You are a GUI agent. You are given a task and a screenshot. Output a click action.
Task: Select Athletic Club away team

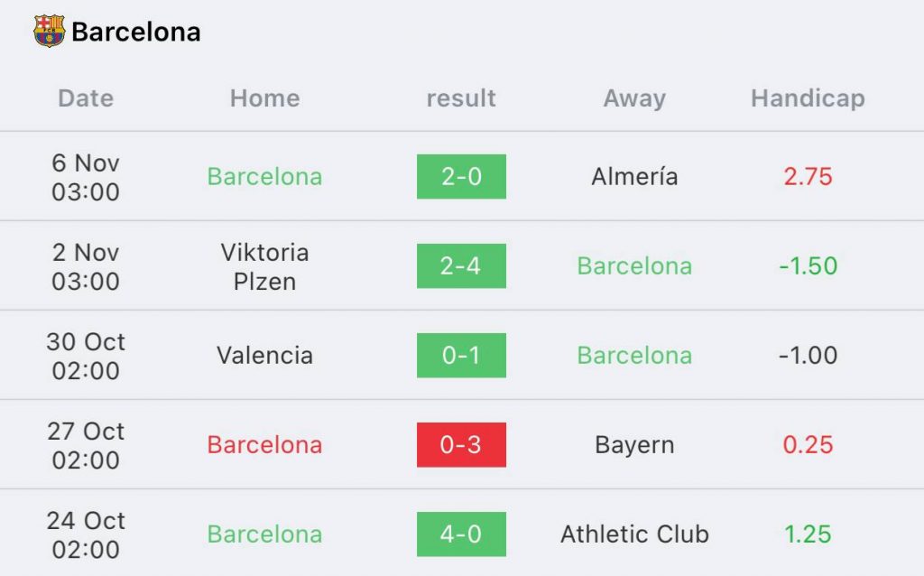click(634, 534)
